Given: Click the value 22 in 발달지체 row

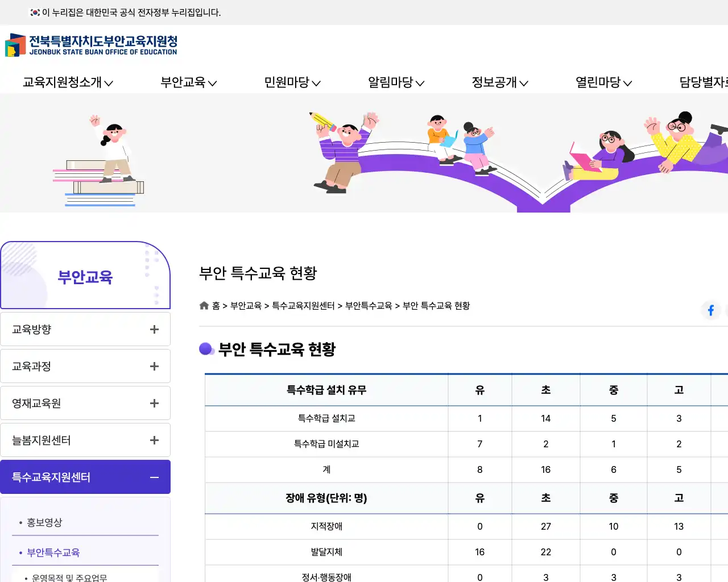Looking at the screenshot, I should point(545,552).
